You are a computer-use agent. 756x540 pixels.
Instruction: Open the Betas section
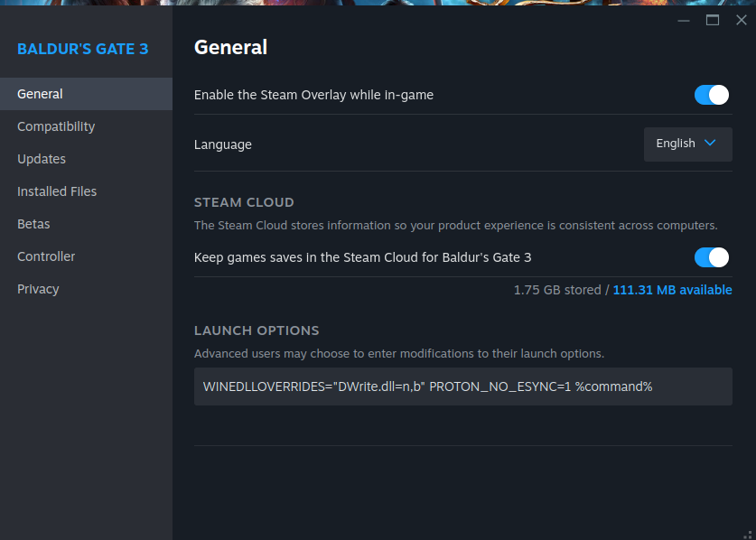pos(87,224)
